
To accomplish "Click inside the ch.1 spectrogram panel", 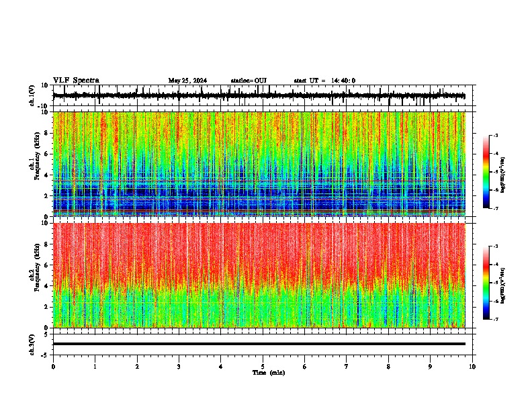I will [x=259, y=164].
